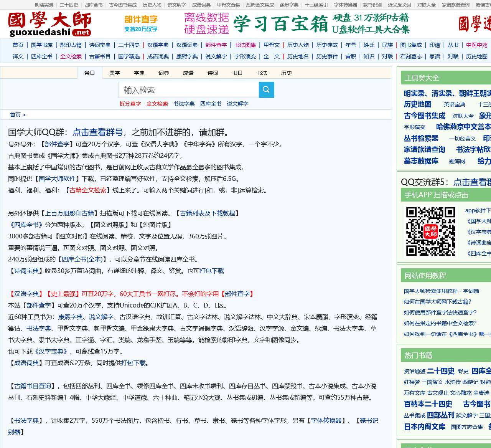Open 古今图书集成 in the top link strip

point(123,5)
